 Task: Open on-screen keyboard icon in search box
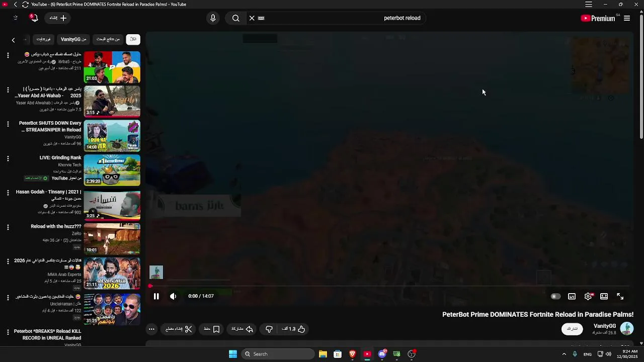pyautogui.click(x=261, y=18)
